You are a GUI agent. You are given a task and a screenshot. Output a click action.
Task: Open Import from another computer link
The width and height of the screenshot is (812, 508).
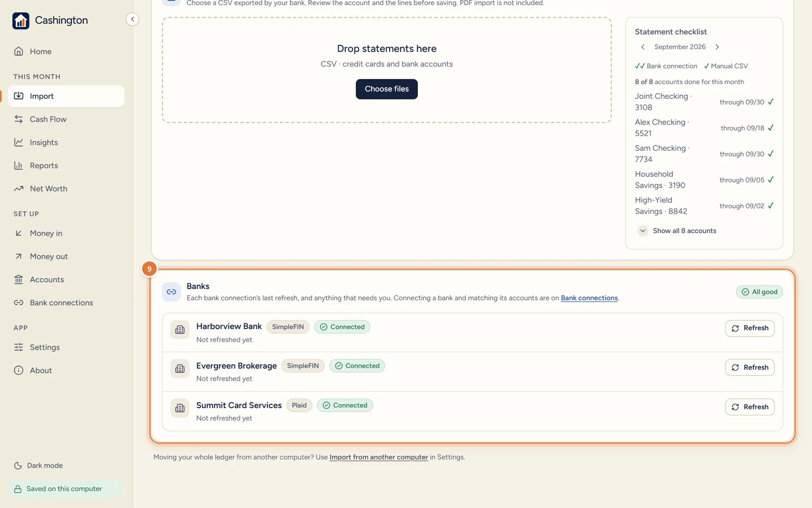click(x=379, y=457)
